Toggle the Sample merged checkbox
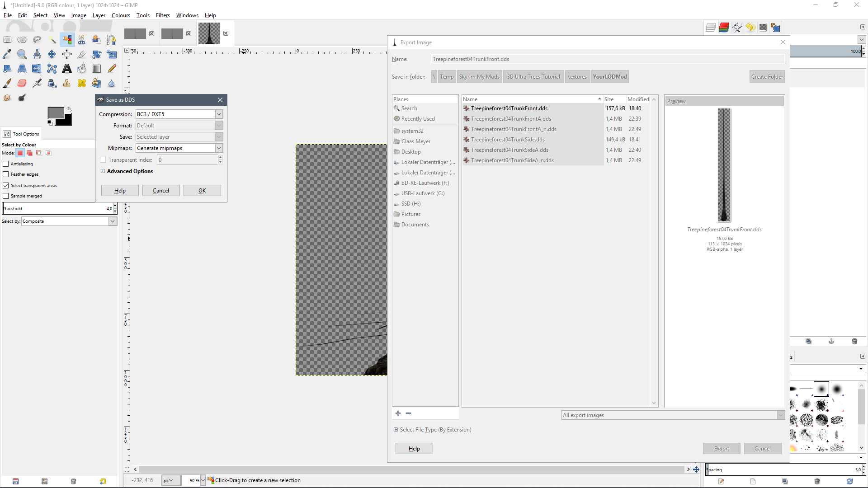 click(6, 196)
